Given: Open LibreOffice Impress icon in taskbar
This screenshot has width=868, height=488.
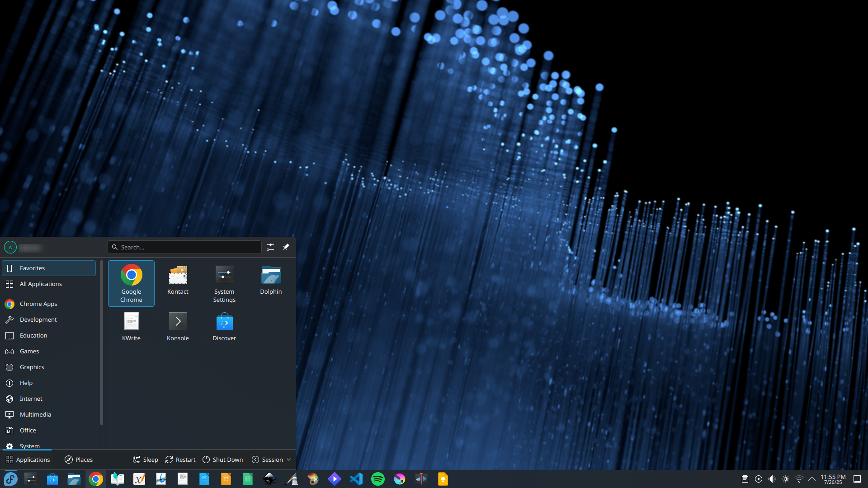Looking at the screenshot, I should point(226,479).
